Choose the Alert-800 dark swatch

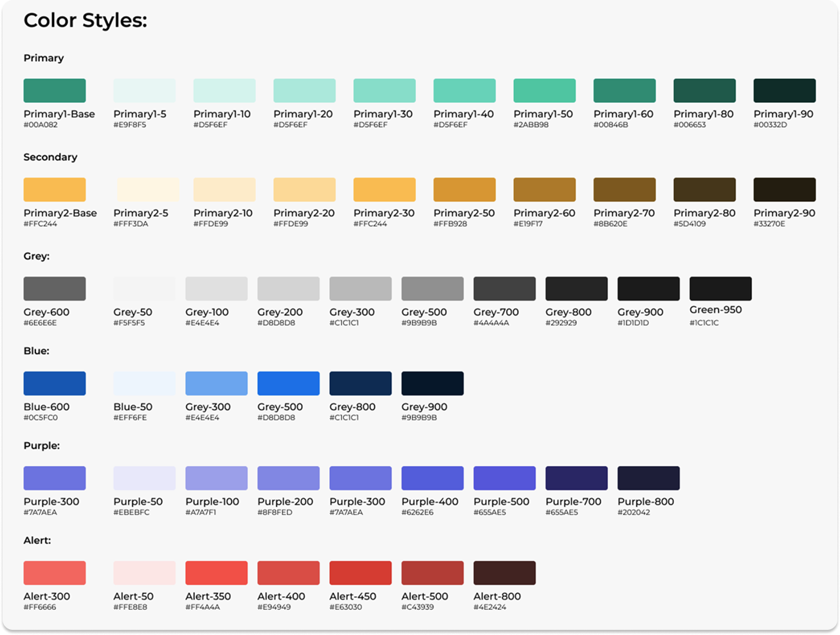505,573
